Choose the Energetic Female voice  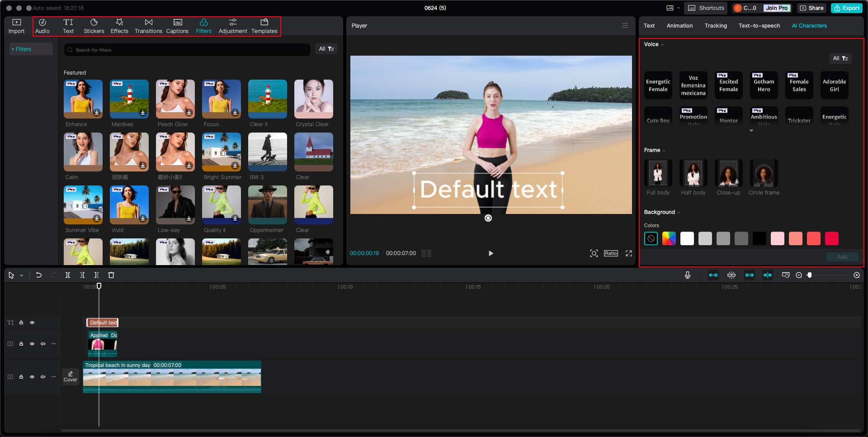658,85
